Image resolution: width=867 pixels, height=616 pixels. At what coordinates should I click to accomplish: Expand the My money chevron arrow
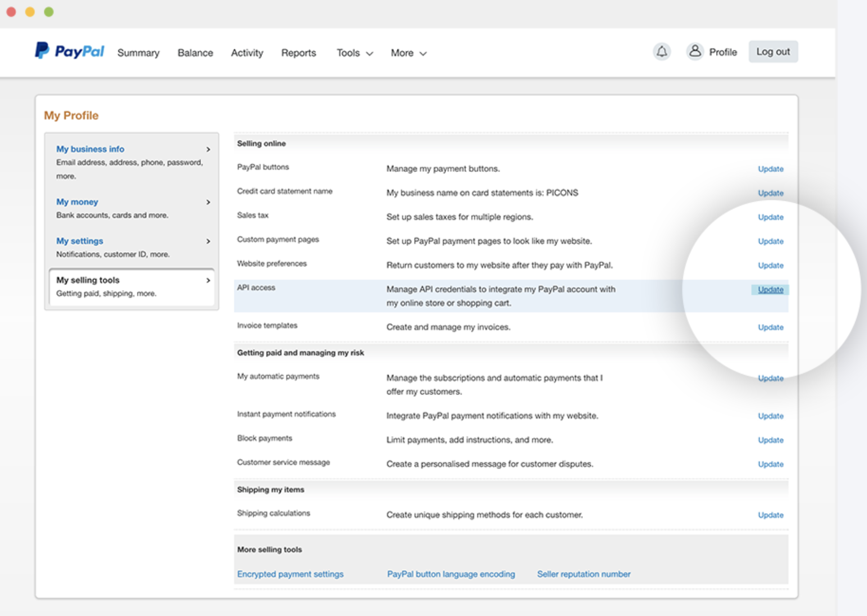(x=208, y=202)
